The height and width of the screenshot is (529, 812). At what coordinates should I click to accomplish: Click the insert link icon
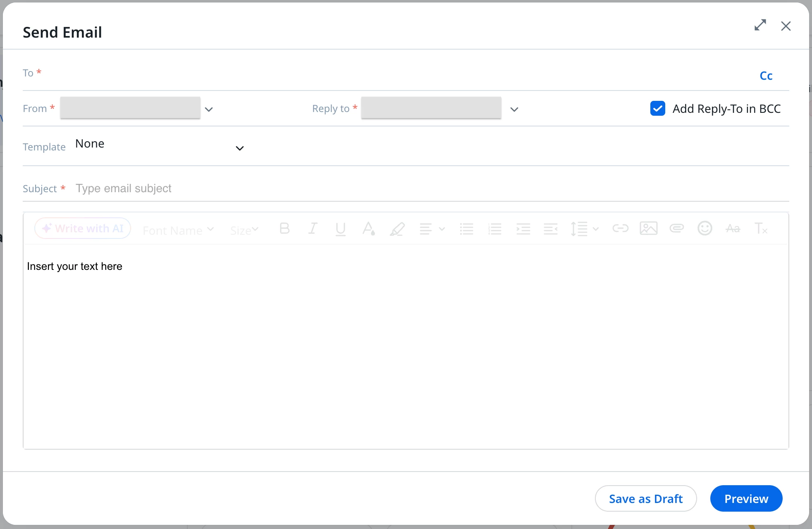pyautogui.click(x=620, y=229)
